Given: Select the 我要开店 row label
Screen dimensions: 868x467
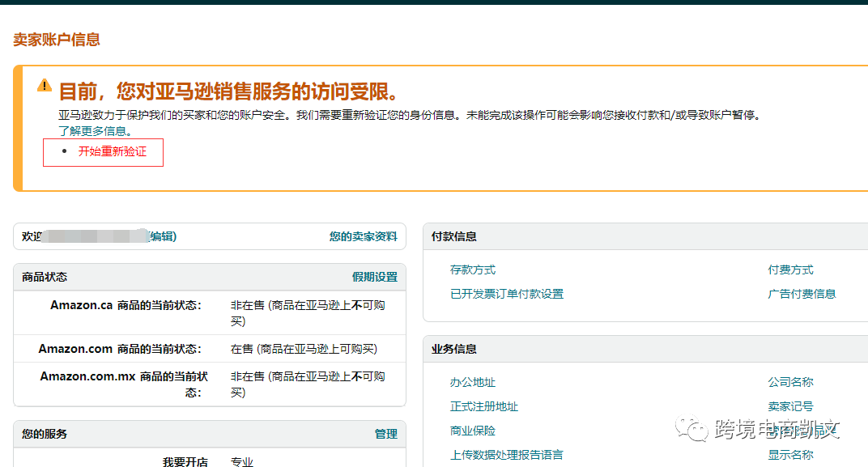Looking at the screenshot, I should 185,461.
